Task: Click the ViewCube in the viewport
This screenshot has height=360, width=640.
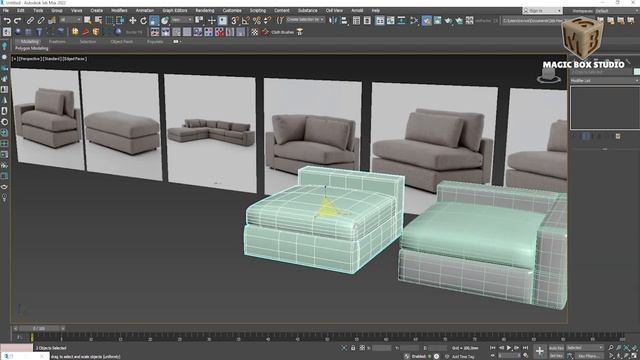Action: [x=548, y=76]
